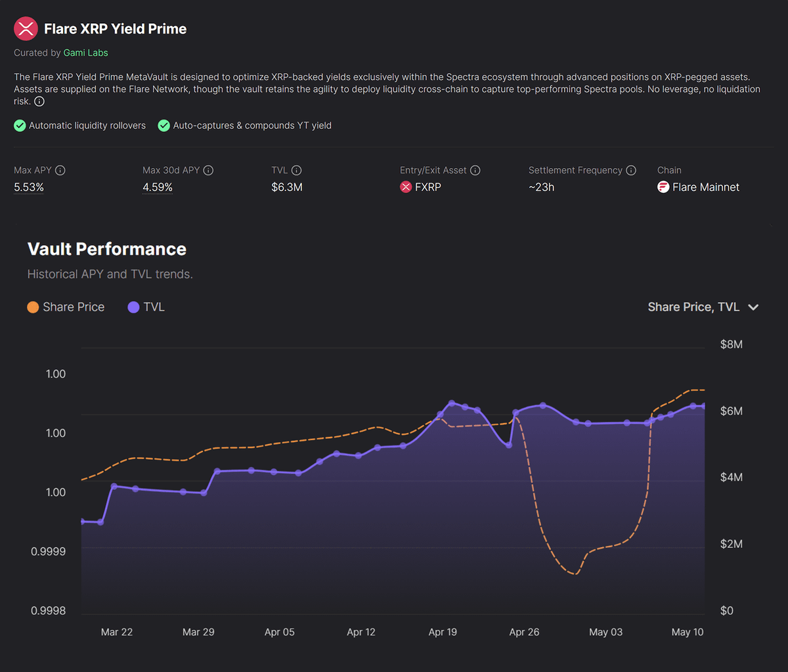Click the highest TVL peak point near Apr 19
The image size is (788, 672).
tap(452, 403)
